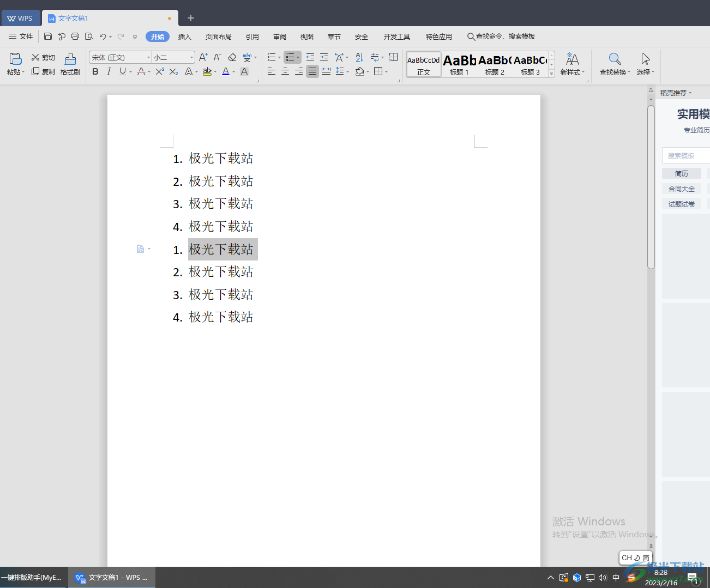Screen dimensions: 710x588
Task: Switch to the 插入 ribbon tab
Action: 185,37
